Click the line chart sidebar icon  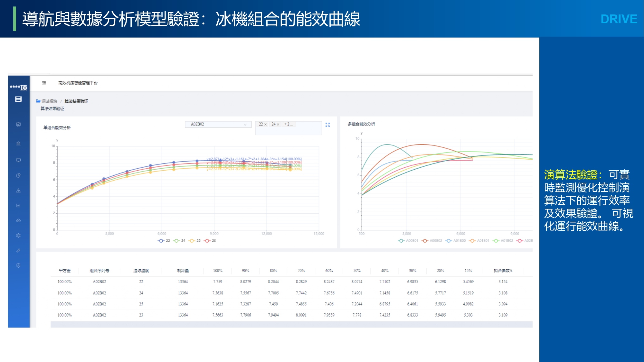point(18,205)
